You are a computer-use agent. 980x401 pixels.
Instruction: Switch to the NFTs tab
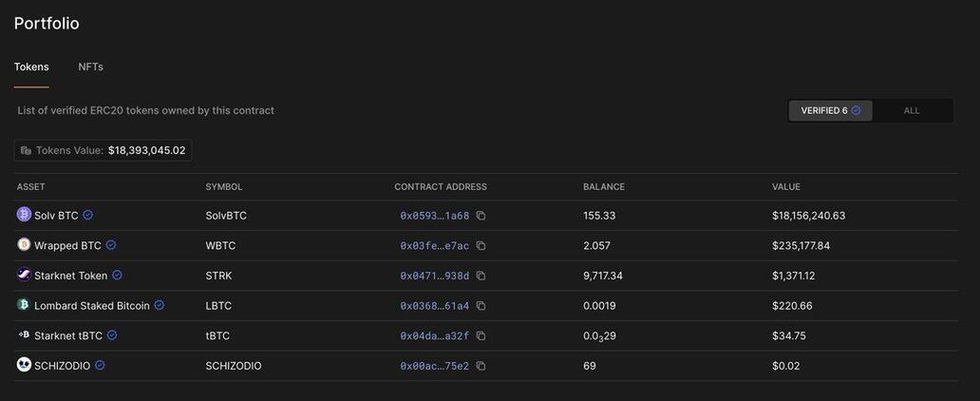[91, 67]
